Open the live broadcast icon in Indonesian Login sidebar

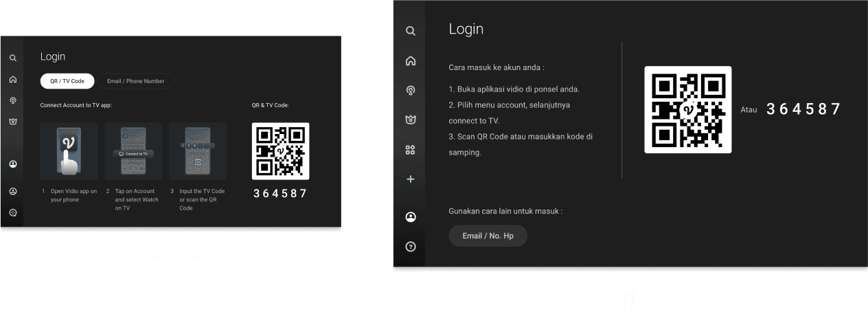411,90
